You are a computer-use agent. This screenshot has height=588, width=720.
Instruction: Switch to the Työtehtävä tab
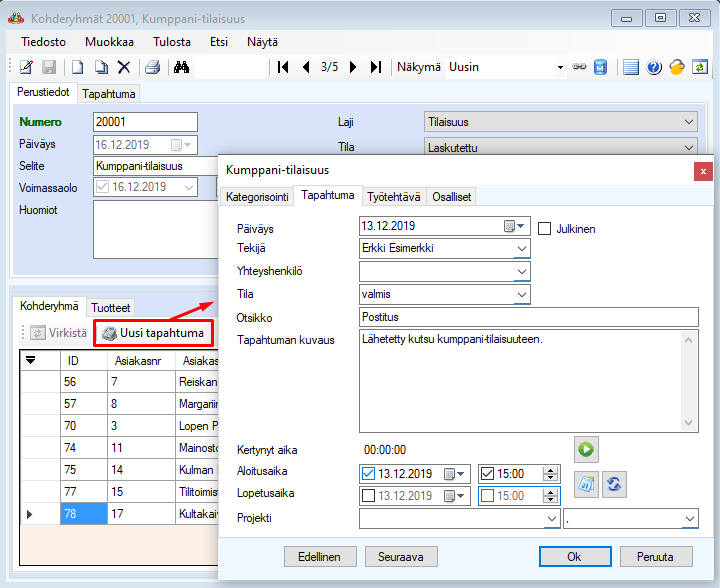(394, 197)
